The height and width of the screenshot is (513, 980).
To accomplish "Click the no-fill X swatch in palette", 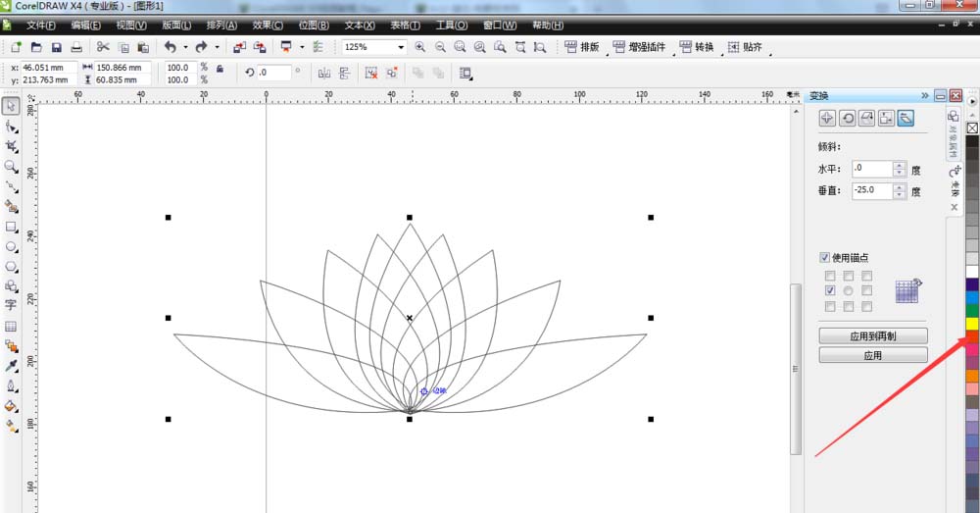I will (972, 128).
